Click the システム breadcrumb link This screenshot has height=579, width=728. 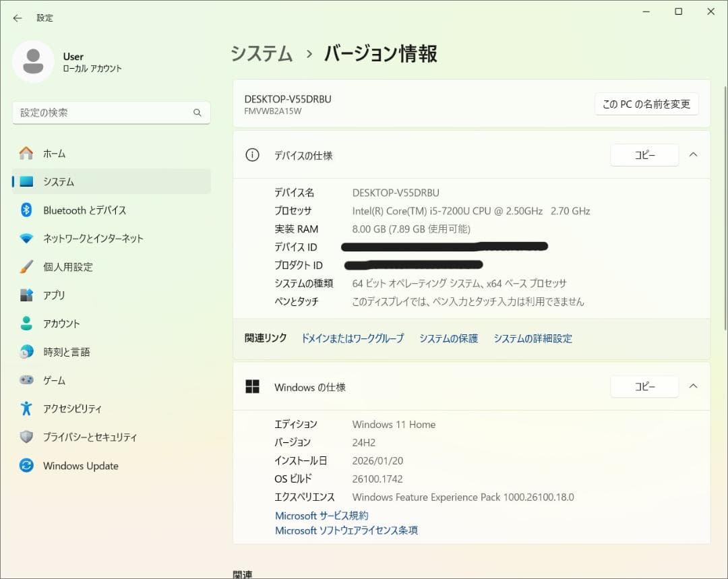pos(262,53)
